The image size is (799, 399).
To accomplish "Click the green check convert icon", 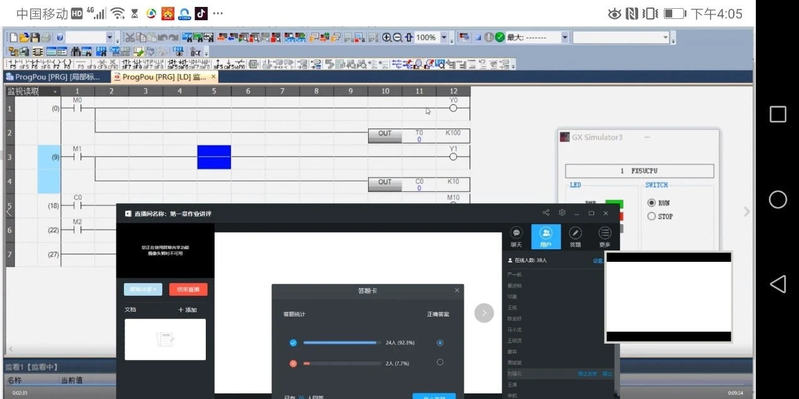I will pyautogui.click(x=500, y=37).
